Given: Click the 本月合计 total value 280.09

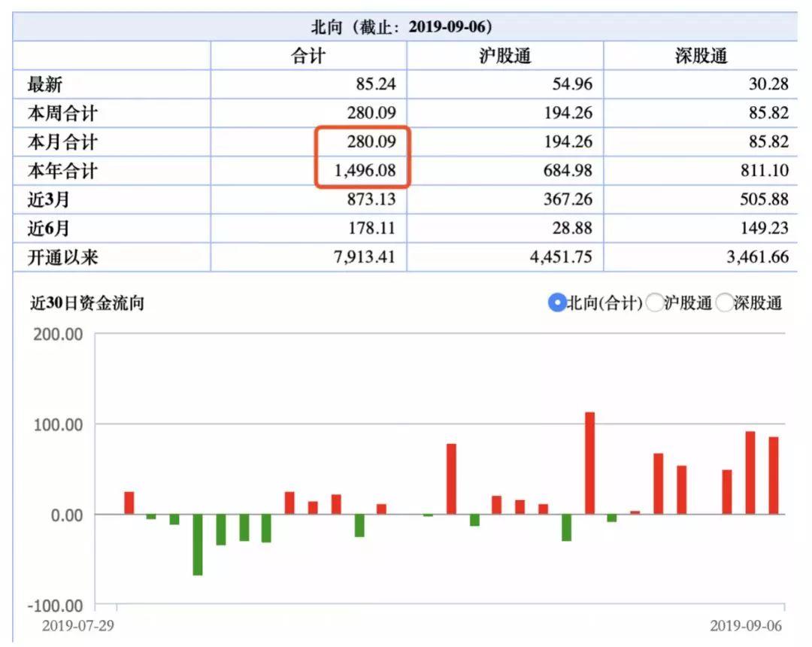Looking at the screenshot, I should 371,141.
